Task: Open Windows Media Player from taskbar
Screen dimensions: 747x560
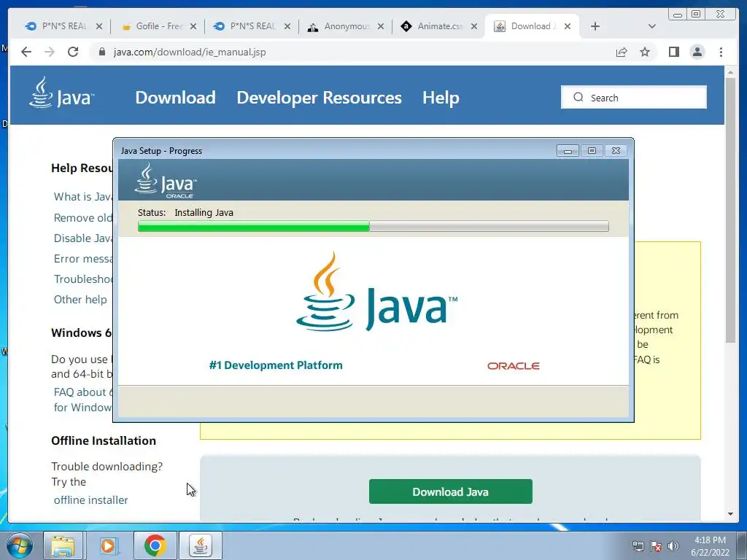Action: 108,545
